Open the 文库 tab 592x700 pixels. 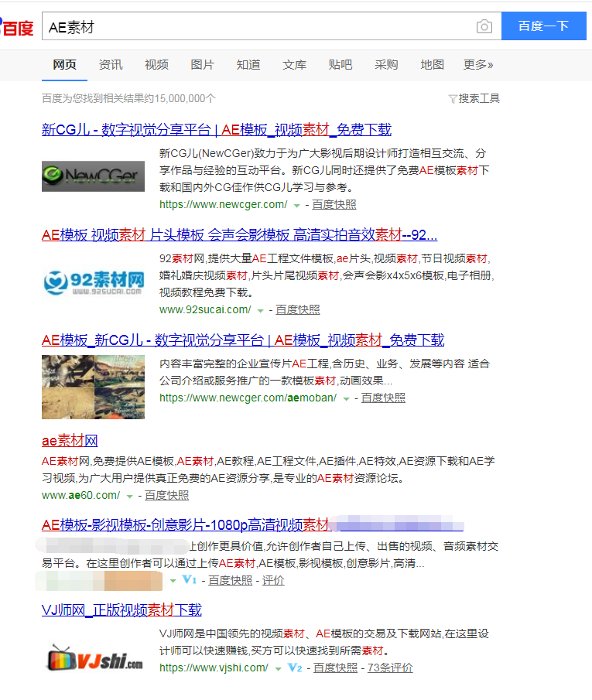coord(294,65)
